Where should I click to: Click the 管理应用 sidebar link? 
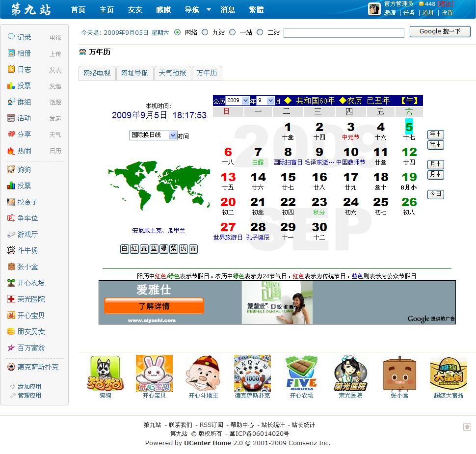[x=29, y=395]
